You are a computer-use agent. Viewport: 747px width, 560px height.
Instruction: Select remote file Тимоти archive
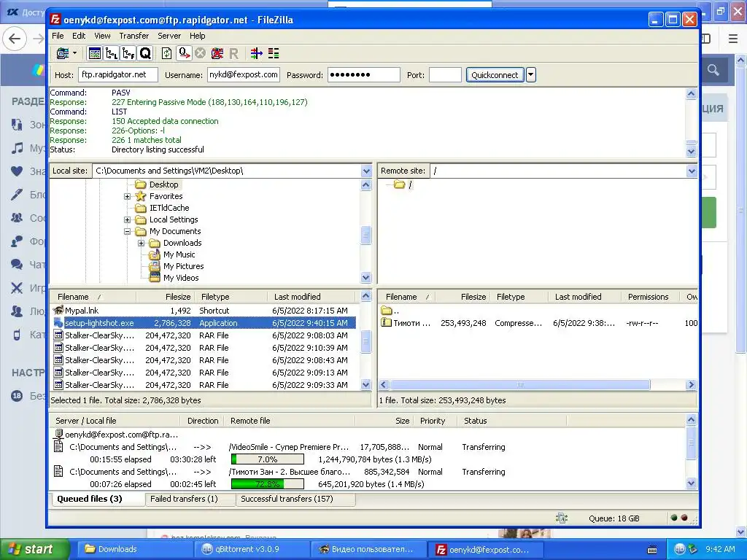tap(538, 323)
